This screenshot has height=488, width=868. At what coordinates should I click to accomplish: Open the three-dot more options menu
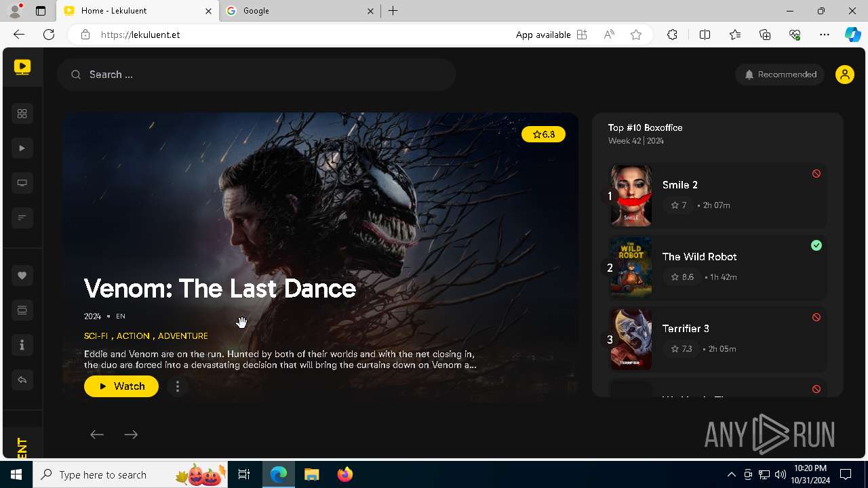pos(178,386)
